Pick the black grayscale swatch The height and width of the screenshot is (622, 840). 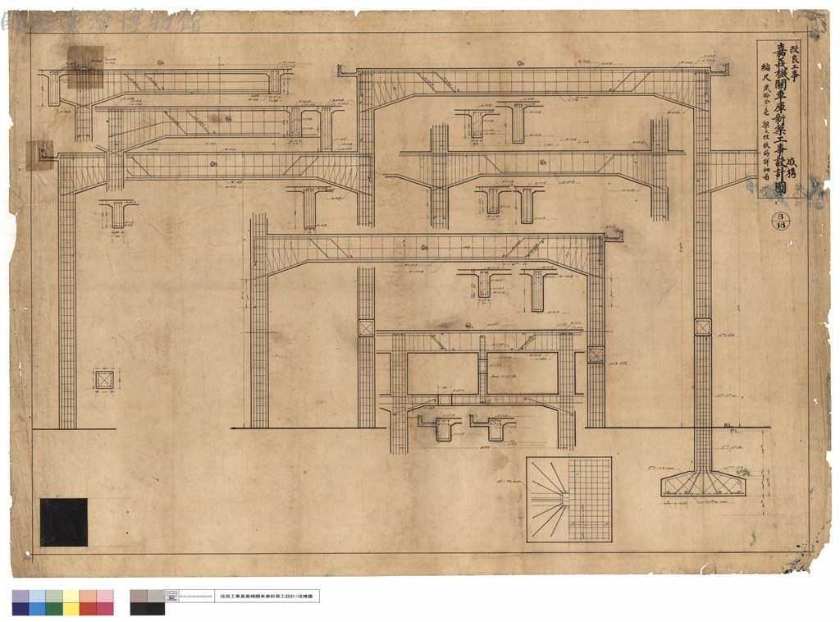[x=156, y=609]
